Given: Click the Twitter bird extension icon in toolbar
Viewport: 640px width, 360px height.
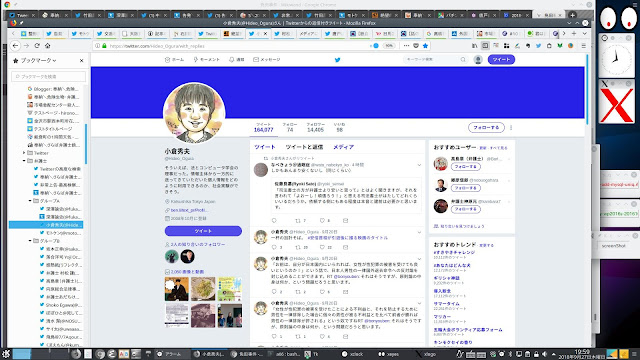Looking at the screenshot, I should click(x=538, y=46).
